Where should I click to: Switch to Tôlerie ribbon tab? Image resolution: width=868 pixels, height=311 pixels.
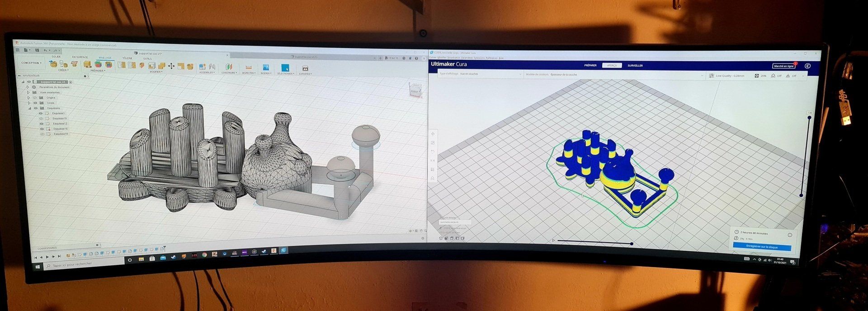pos(127,58)
